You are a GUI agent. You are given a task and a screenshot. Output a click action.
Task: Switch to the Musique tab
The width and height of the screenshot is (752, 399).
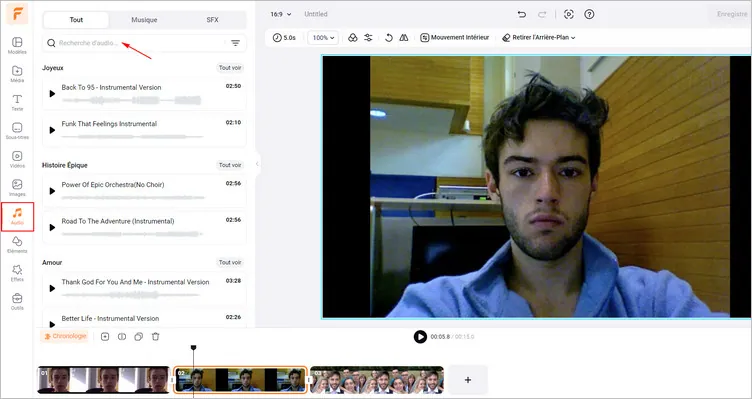click(x=144, y=20)
